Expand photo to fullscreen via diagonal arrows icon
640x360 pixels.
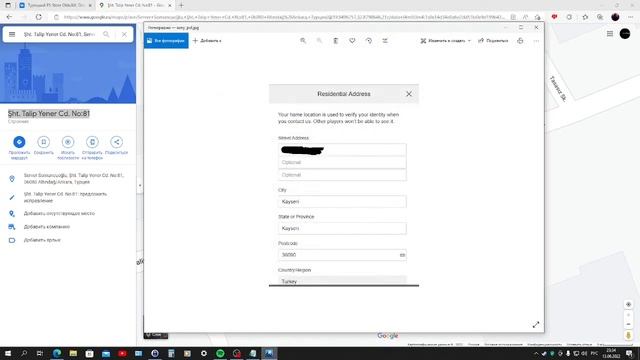coord(536,324)
